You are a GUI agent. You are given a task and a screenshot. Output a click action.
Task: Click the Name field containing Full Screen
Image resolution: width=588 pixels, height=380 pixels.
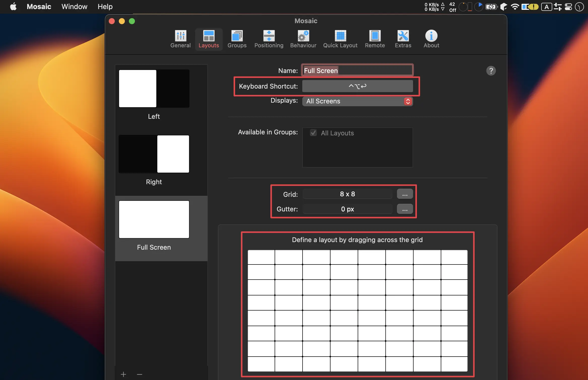coord(357,70)
